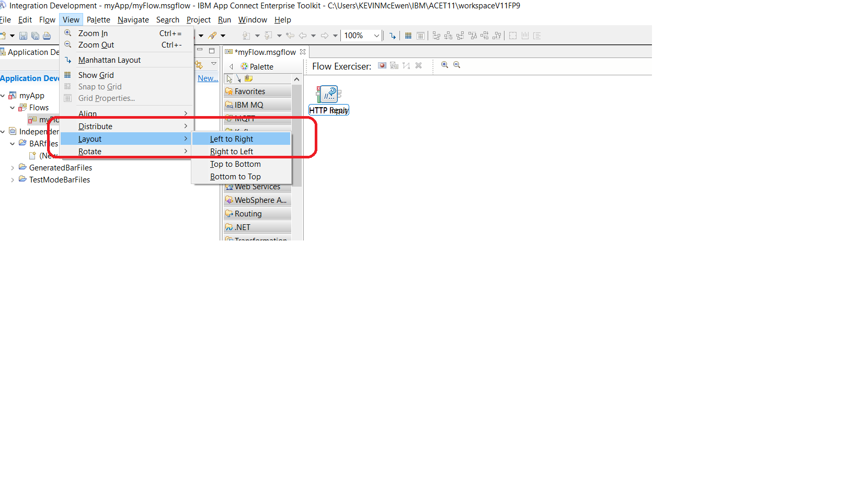Expand the TestModeBarFiles folder
The image size is (848, 504).
point(13,180)
